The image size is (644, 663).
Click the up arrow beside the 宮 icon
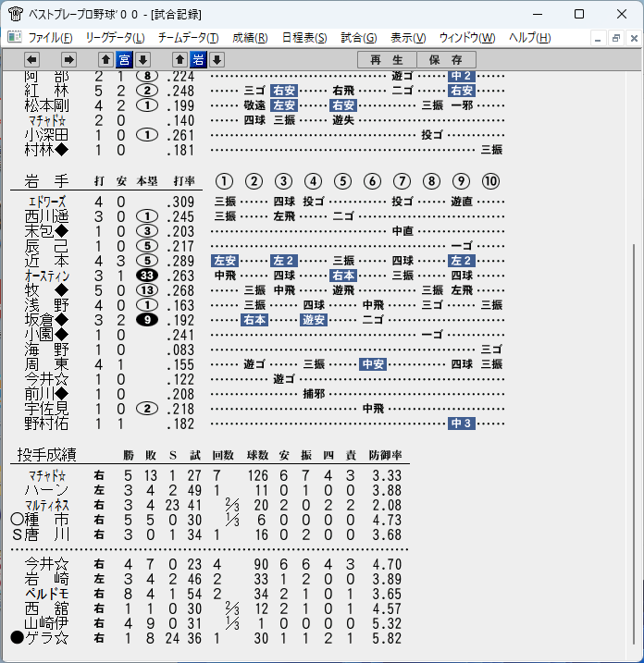click(x=105, y=59)
